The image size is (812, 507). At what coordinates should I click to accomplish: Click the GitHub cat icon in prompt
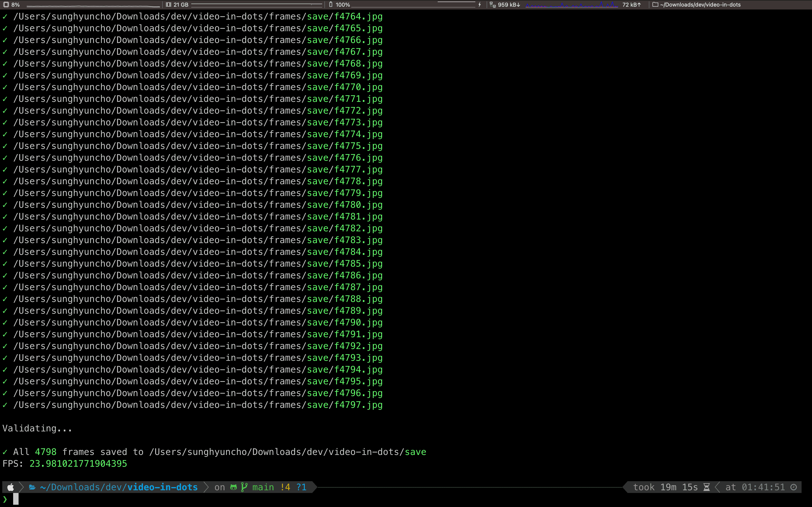click(234, 487)
